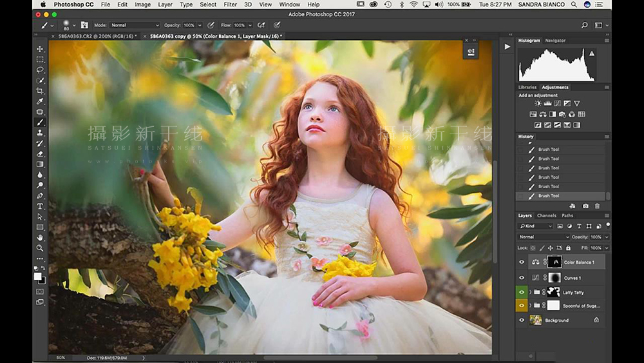Select the Dodge tool

click(x=40, y=186)
